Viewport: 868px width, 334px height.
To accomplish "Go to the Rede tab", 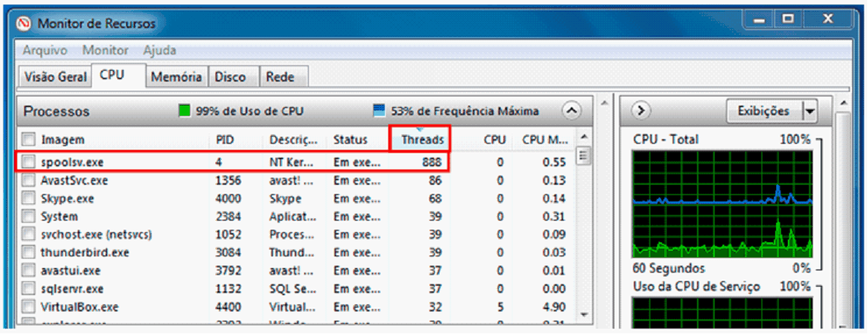I will [x=279, y=77].
